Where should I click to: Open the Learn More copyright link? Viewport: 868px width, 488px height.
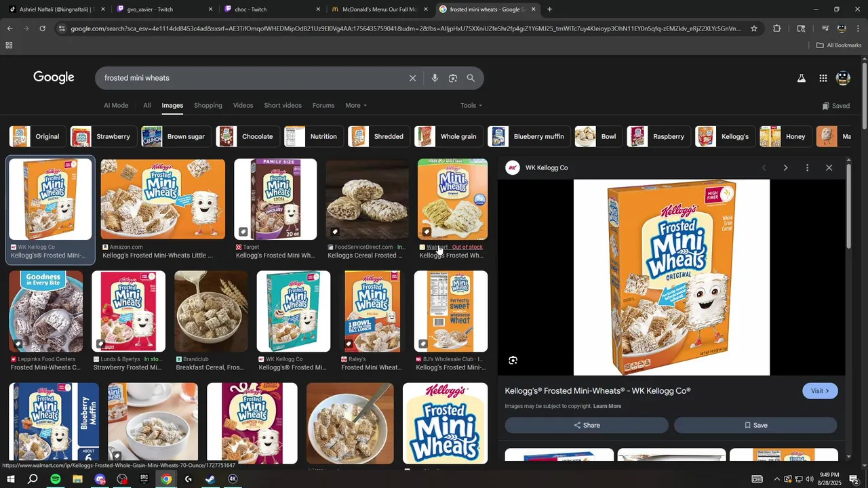(607, 407)
